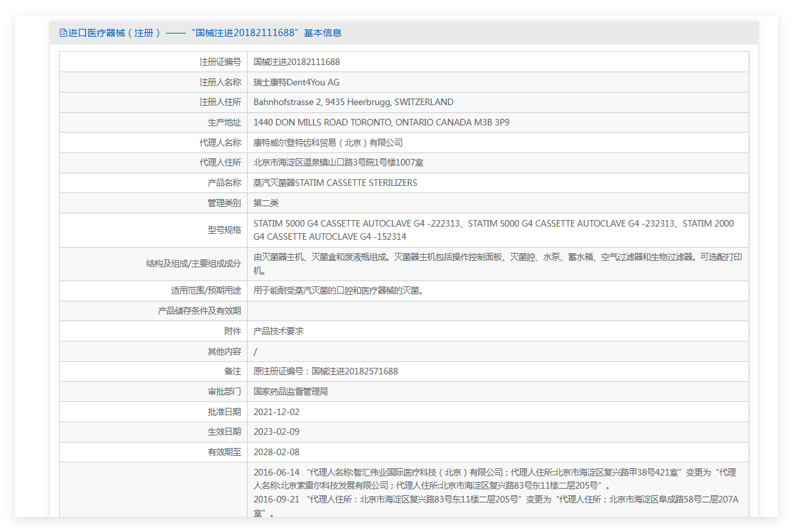This screenshot has height=532, width=793.
Task: Select the 2016-09-21 change record entry
Action: click(x=496, y=505)
